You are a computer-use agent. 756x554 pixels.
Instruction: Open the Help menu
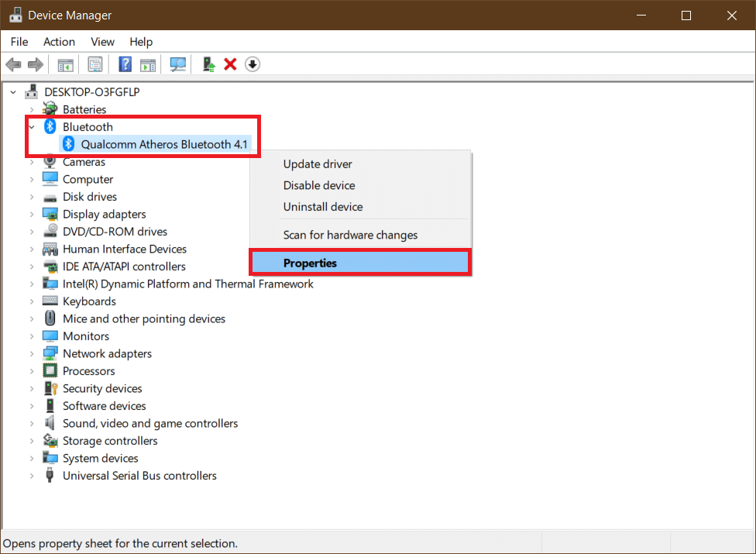coord(141,42)
